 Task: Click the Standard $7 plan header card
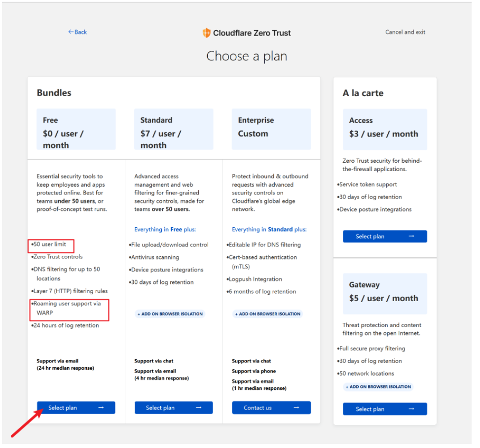[174, 130]
